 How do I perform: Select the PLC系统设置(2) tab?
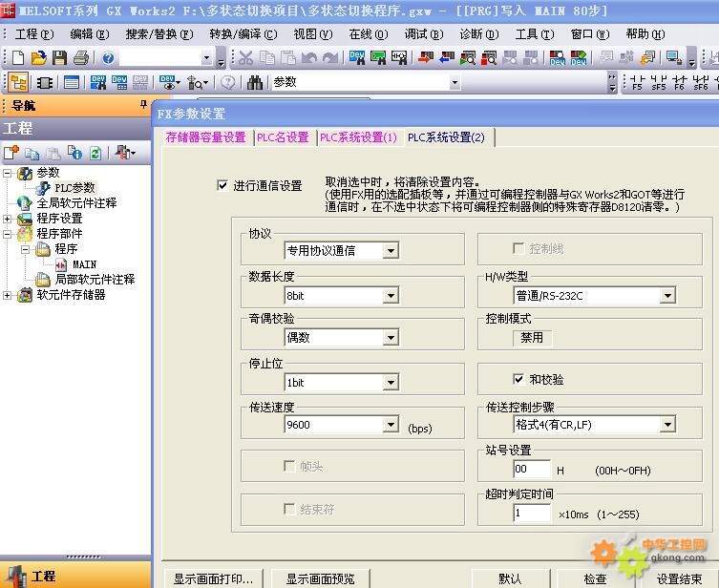(446, 137)
